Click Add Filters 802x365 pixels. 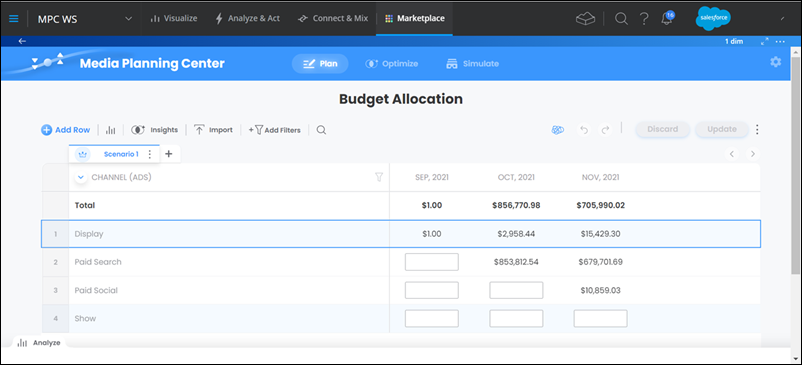(275, 130)
